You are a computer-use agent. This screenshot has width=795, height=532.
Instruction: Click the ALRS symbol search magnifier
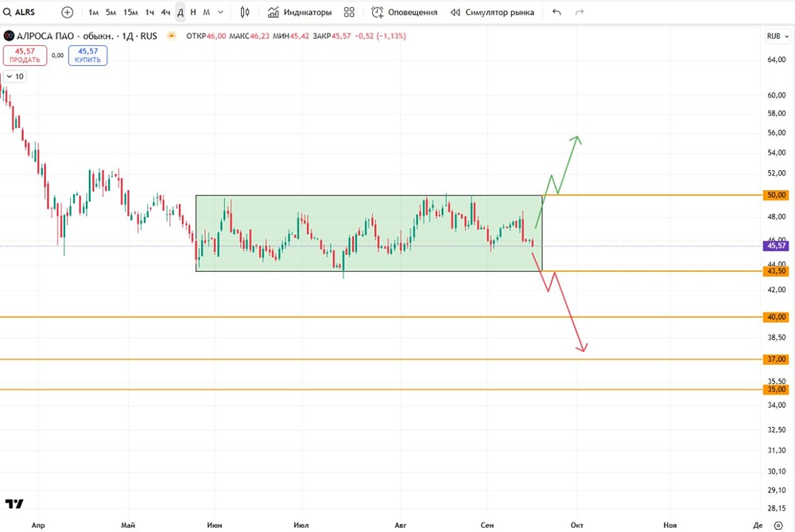point(7,12)
